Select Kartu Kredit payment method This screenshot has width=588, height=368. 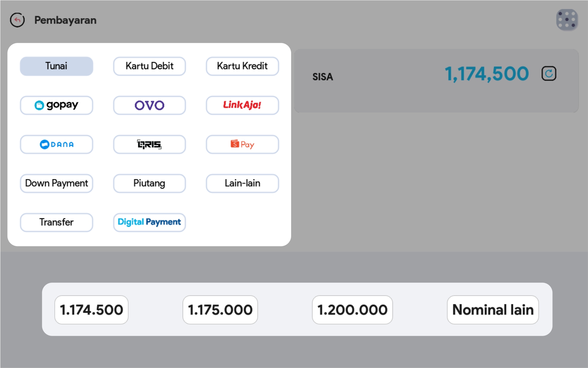[x=242, y=66]
